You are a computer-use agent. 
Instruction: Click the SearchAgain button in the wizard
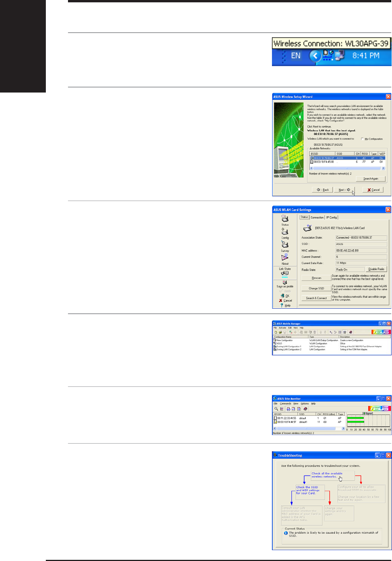pos(371,179)
